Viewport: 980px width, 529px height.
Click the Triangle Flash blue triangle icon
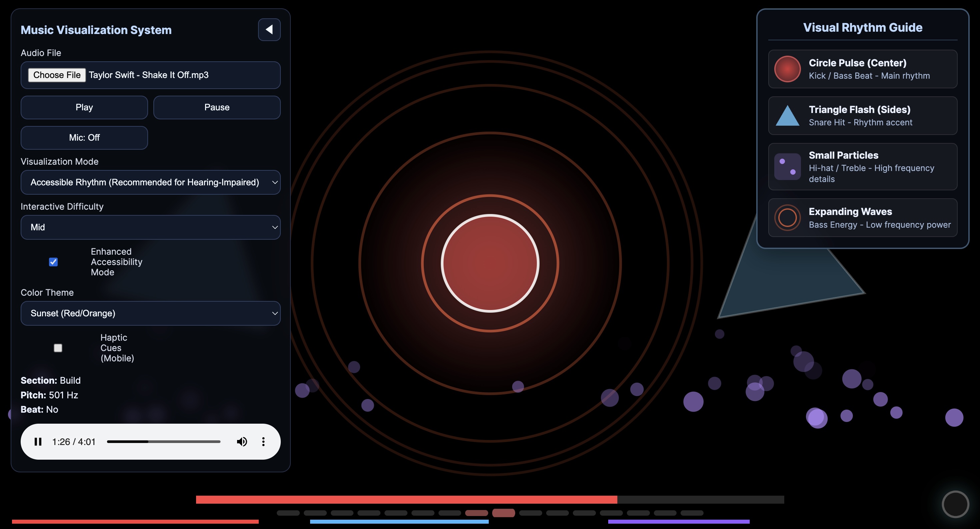tap(787, 116)
